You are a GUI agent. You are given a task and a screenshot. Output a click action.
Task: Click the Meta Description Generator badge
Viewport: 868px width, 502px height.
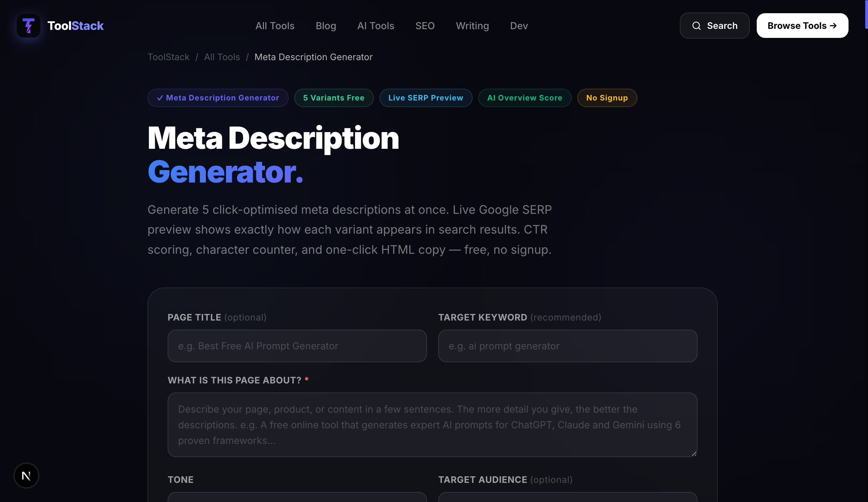click(x=218, y=98)
